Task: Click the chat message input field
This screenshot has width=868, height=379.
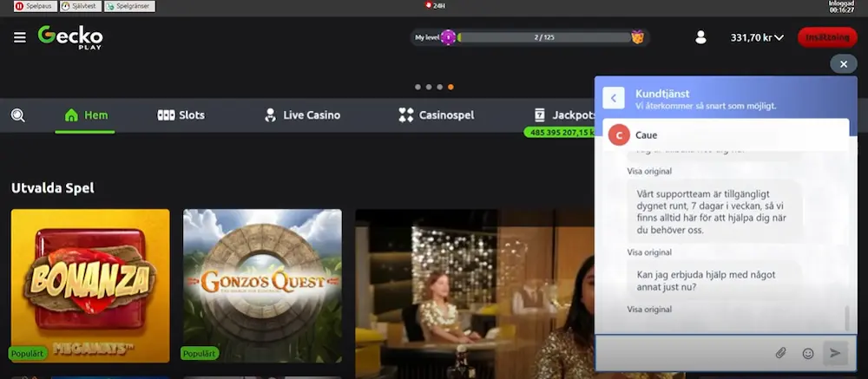Action: 684,353
